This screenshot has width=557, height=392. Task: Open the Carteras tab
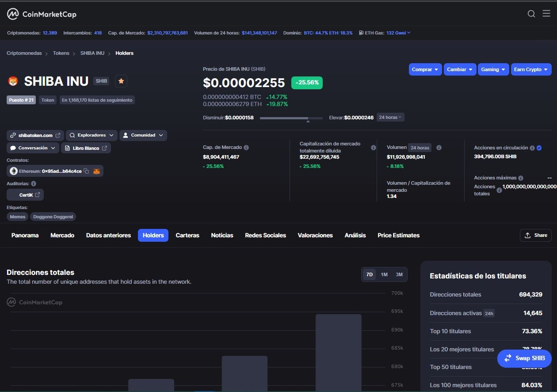pos(187,235)
